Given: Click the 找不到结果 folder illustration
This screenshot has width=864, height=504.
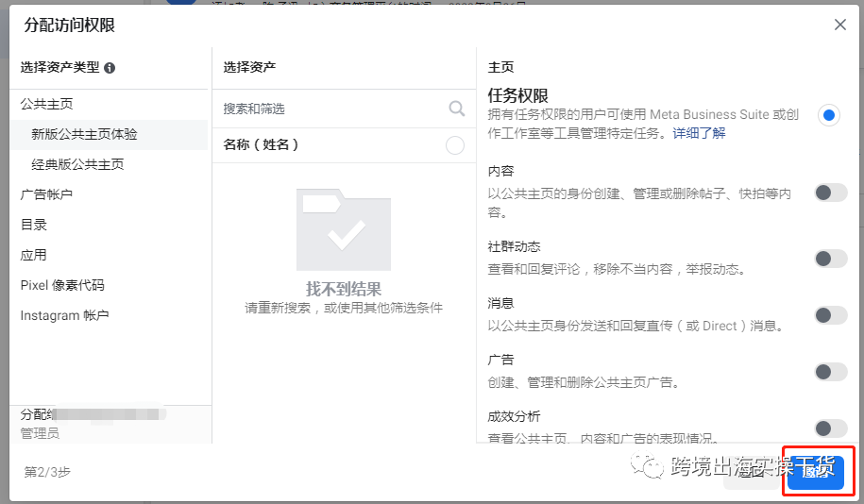Looking at the screenshot, I should click(x=344, y=229).
